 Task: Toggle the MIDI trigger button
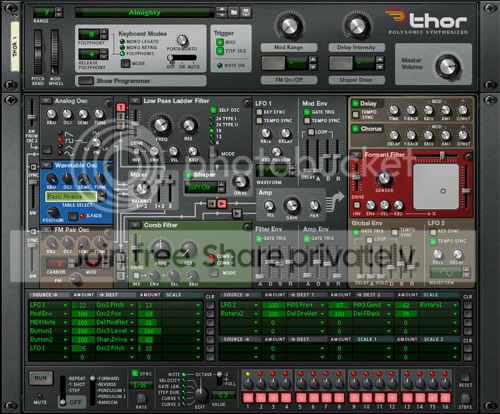pyautogui.click(x=220, y=42)
